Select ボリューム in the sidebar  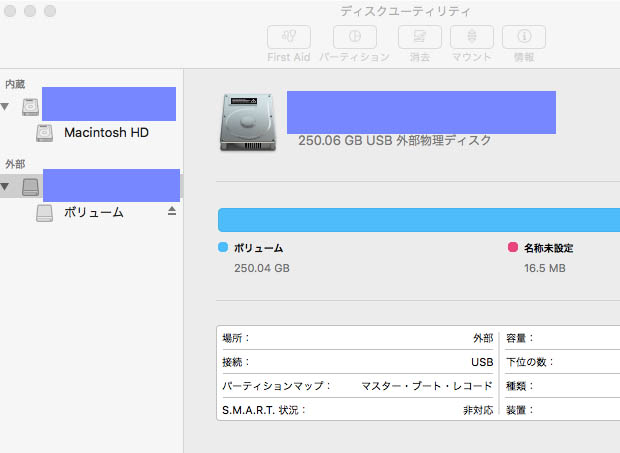(93, 212)
